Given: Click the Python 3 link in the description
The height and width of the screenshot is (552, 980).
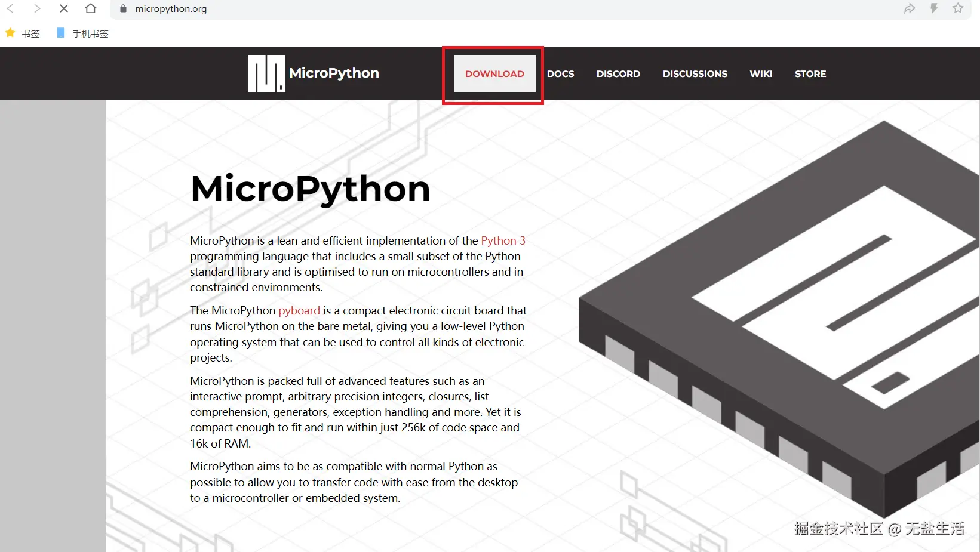Looking at the screenshot, I should click(503, 240).
